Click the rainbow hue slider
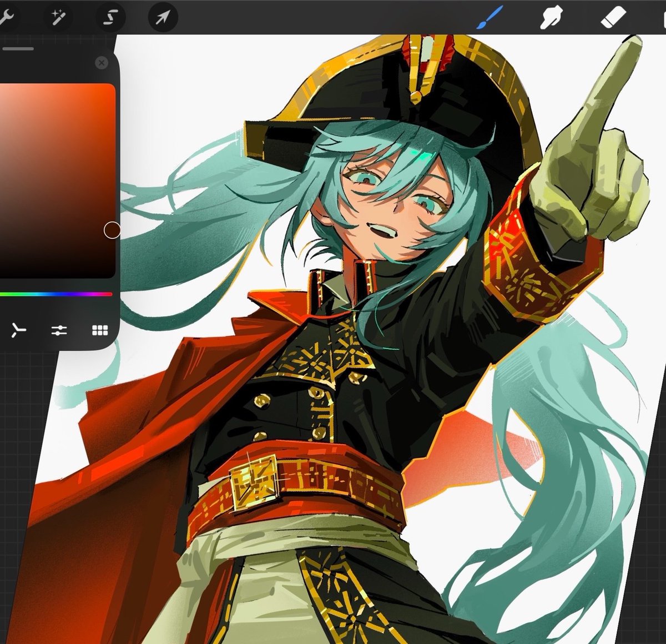 (56, 294)
